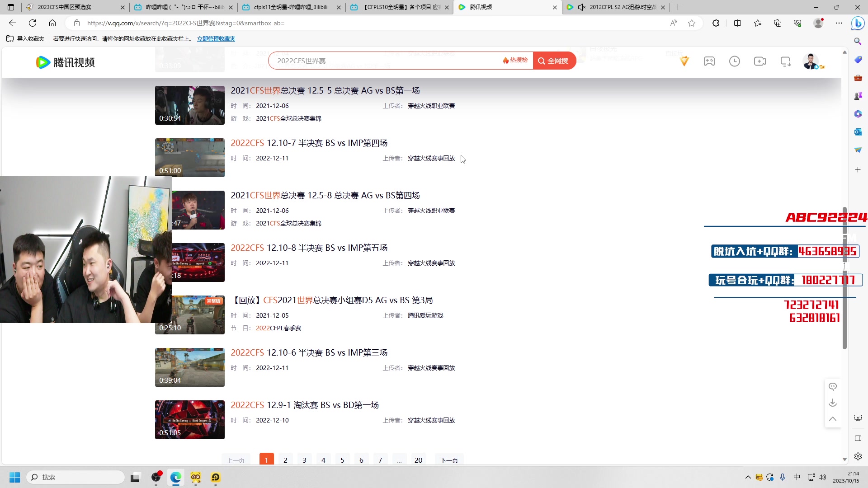Open the download client icon in header
Viewport: 868px width, 488px height.
pyautogui.click(x=786, y=61)
